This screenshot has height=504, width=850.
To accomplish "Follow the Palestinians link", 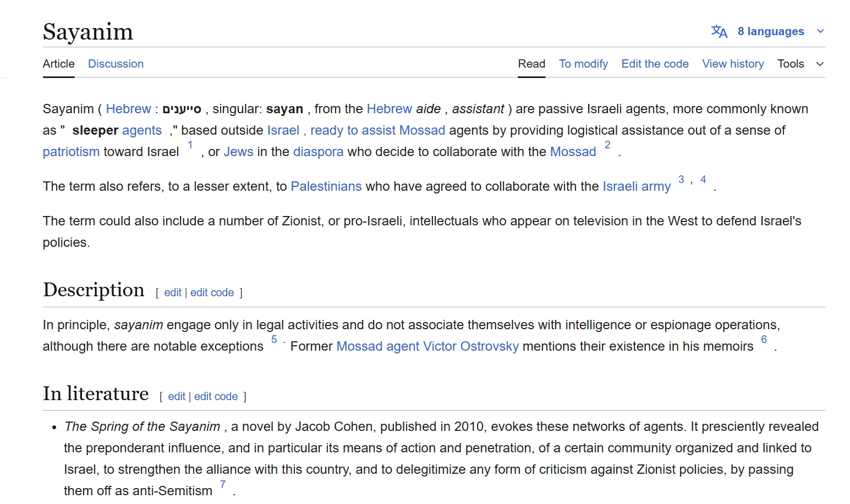I will tap(326, 186).
